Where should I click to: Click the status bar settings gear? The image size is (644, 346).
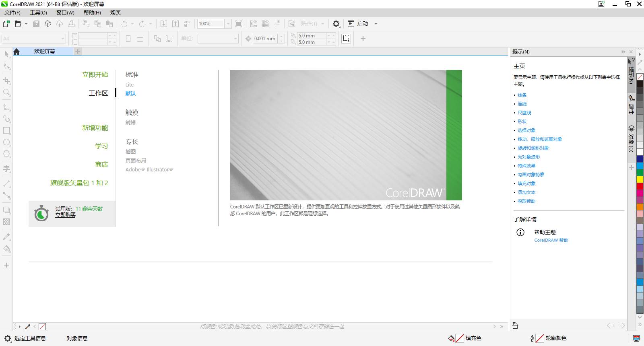click(8, 338)
